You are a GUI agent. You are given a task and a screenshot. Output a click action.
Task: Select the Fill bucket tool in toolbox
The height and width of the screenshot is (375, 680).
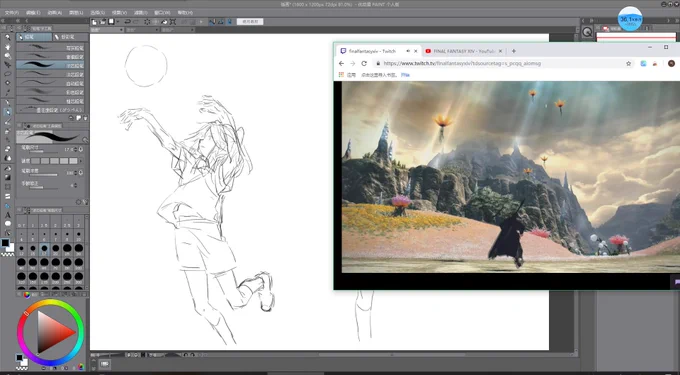point(7,168)
